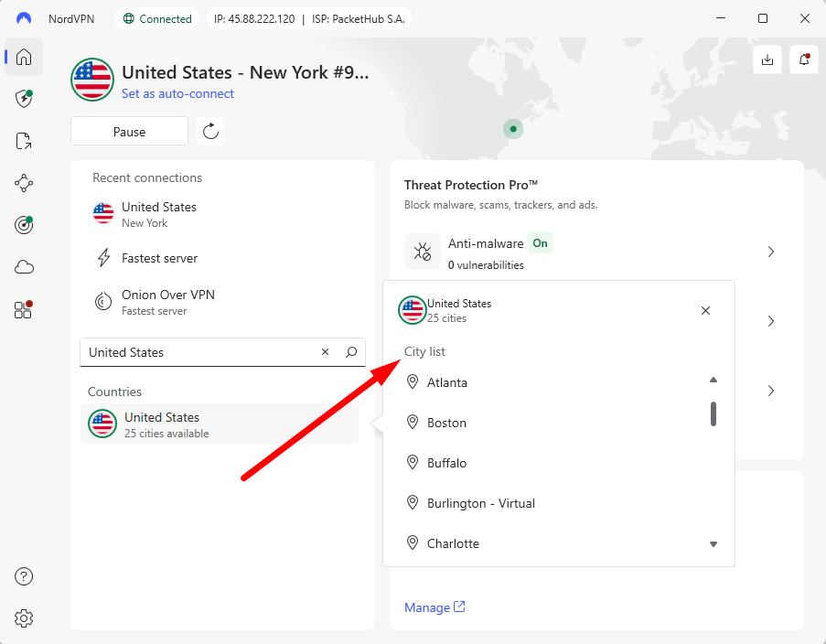The image size is (826, 644).
Task: Open the extra apps sidebar icon
Action: 23,309
